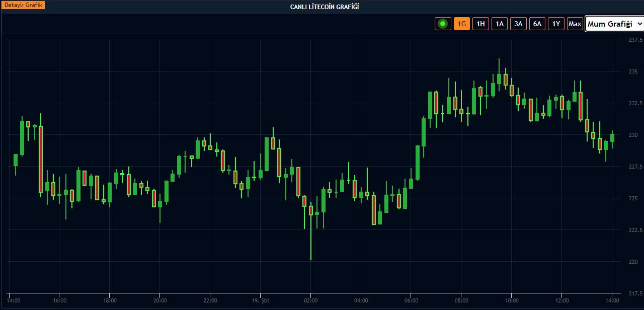The image size is (644, 310).
Task: Switch to the 1H time range
Action: coord(480,24)
